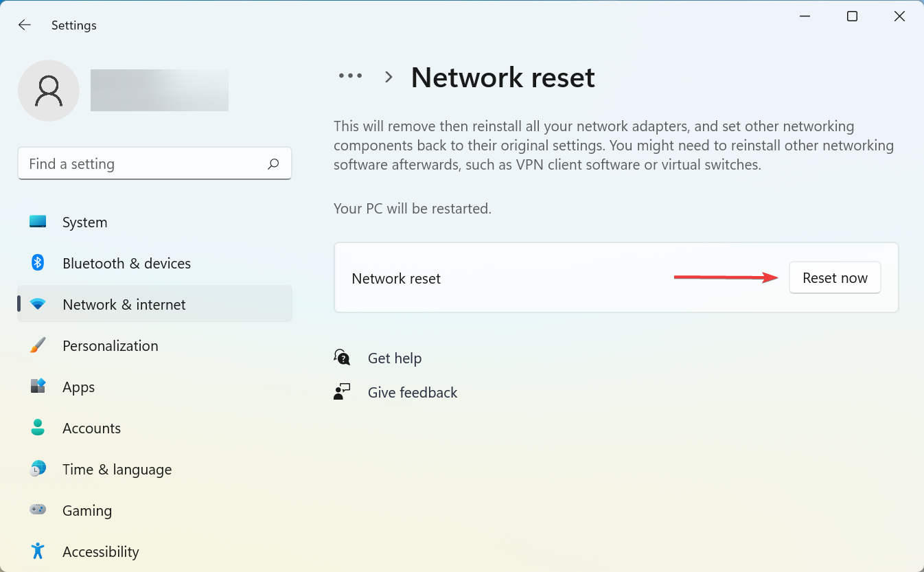Click the user profile avatar
This screenshot has width=924, height=572.
coord(49,91)
